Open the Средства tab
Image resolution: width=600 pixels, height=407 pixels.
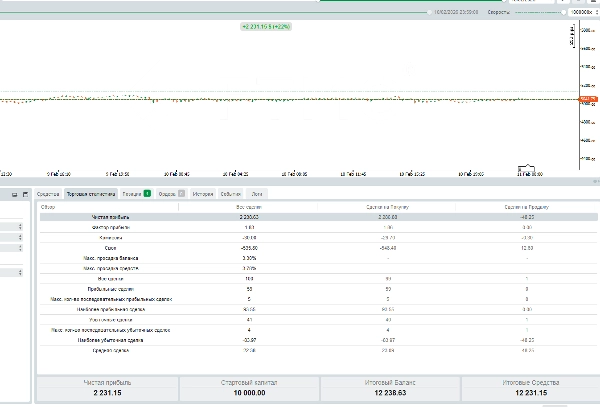48,193
